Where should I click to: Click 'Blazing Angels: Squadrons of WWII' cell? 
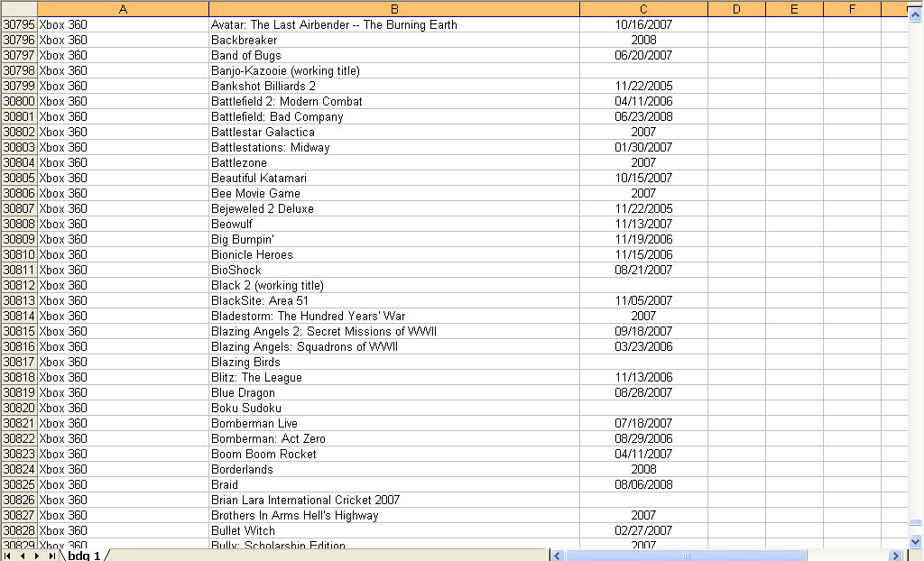click(394, 346)
